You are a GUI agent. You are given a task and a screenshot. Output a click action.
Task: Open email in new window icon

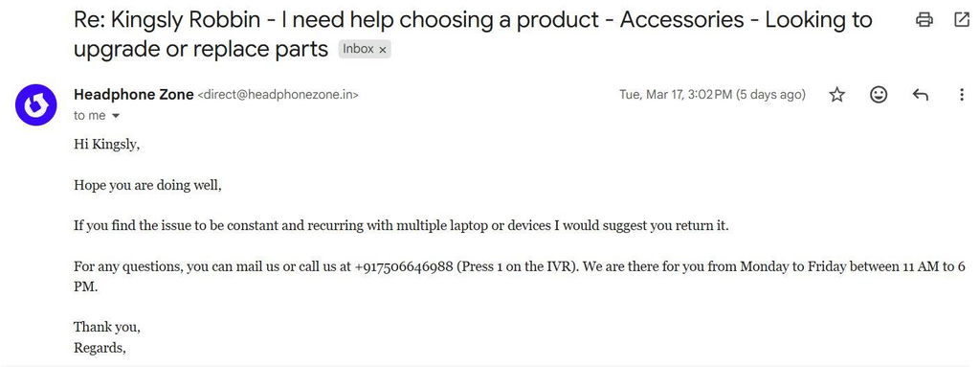click(x=962, y=20)
